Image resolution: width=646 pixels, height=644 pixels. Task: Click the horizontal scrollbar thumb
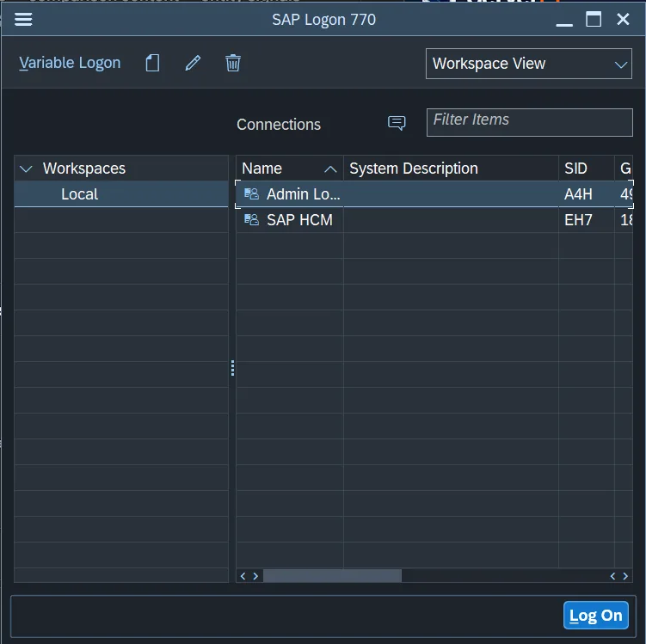point(332,576)
